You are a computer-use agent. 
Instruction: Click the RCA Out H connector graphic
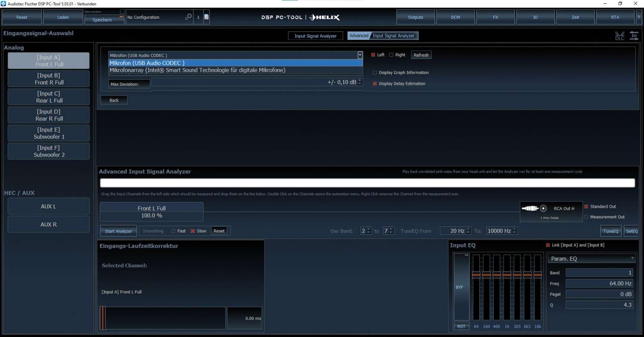(x=551, y=211)
